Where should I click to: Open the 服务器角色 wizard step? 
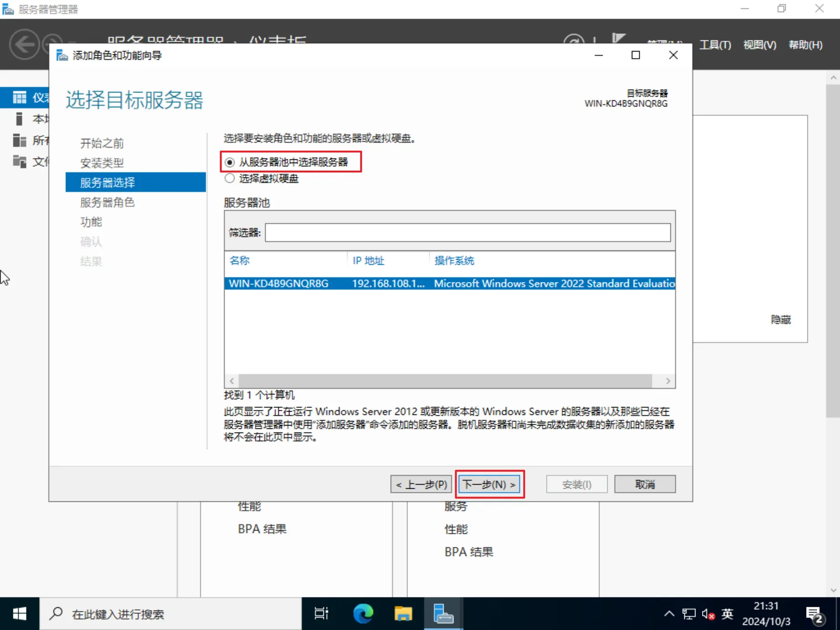107,202
